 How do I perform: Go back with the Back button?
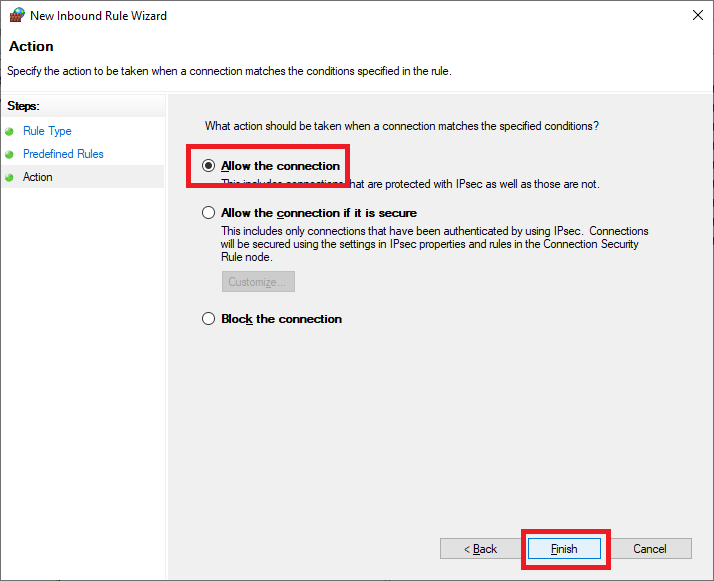(480, 549)
